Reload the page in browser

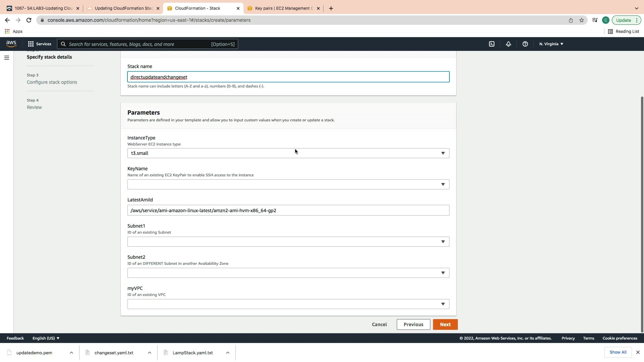tap(29, 20)
